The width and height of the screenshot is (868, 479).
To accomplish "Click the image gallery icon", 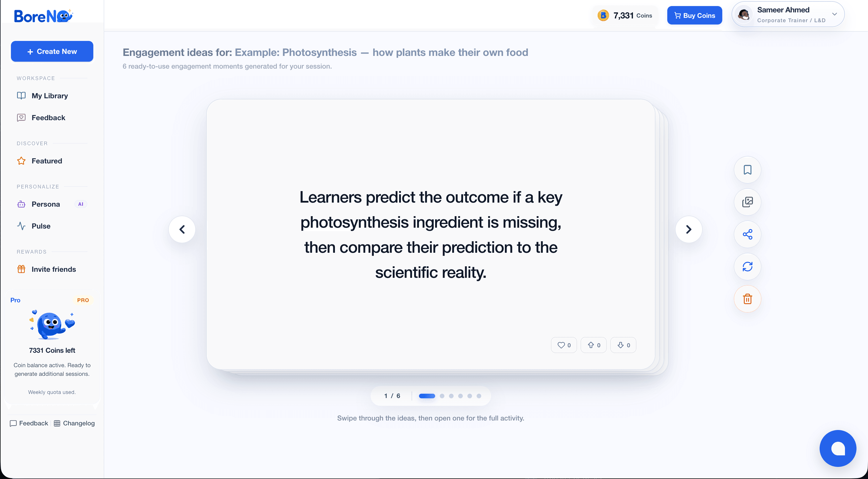I will (x=747, y=202).
